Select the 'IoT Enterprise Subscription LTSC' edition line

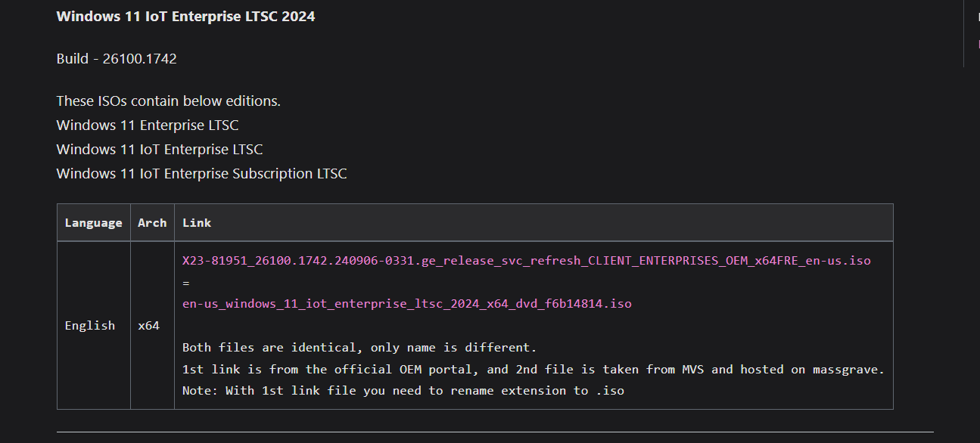[201, 173]
